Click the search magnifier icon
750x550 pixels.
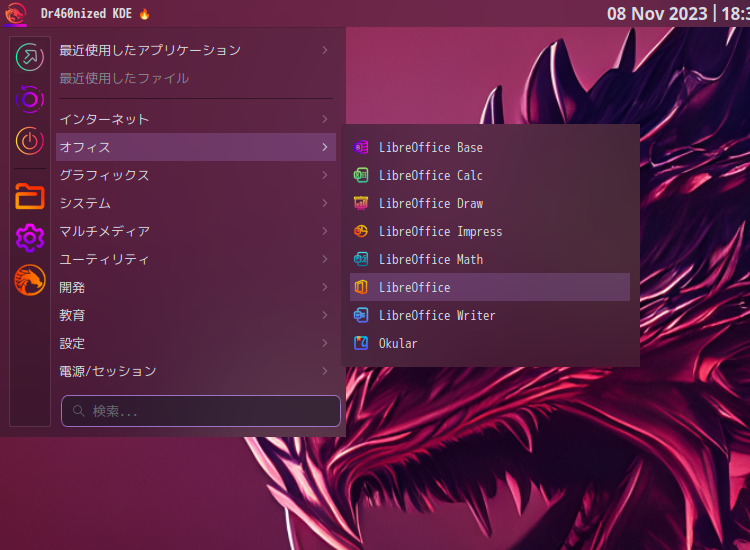coord(78,411)
